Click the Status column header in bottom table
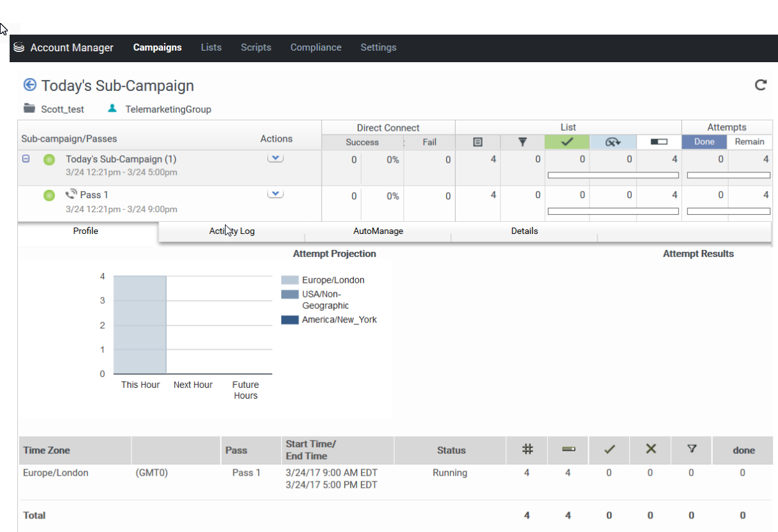 click(x=451, y=450)
